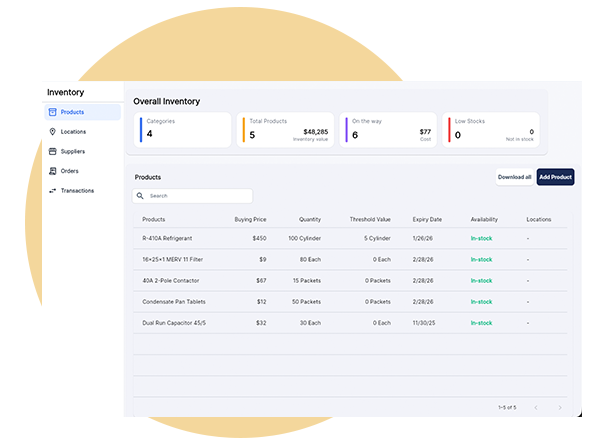Click the Products box icon in sidebar
The width and height of the screenshot is (600, 446).
[52, 112]
